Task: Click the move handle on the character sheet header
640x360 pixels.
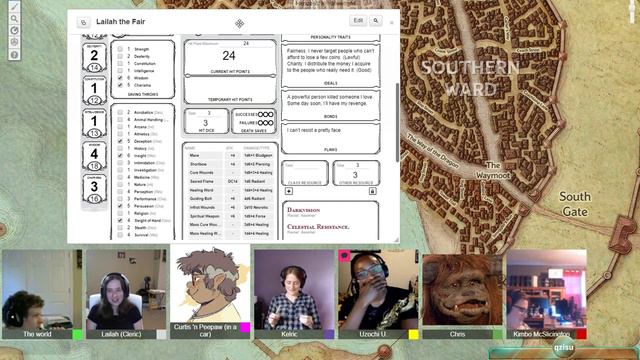Action: [240, 23]
